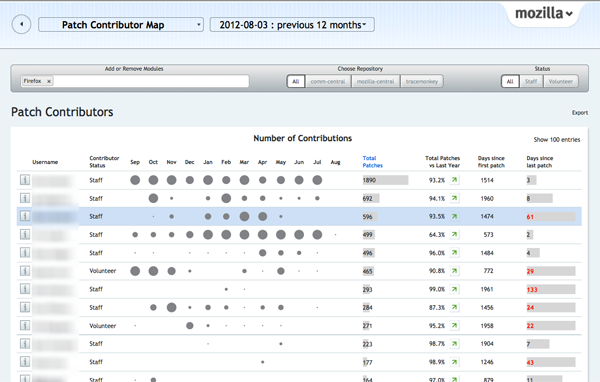Open the date range previous 12 months dropdown
The width and height of the screenshot is (600, 382).
point(292,25)
